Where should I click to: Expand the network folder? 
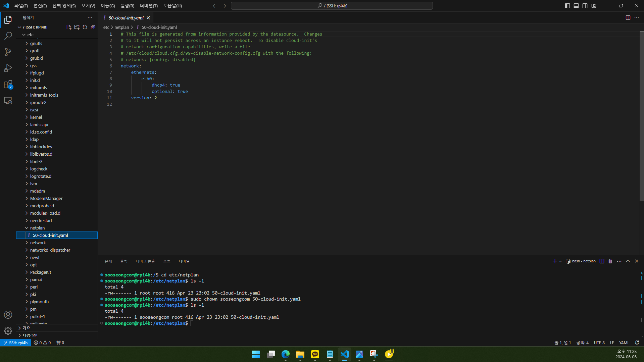tap(57, 243)
